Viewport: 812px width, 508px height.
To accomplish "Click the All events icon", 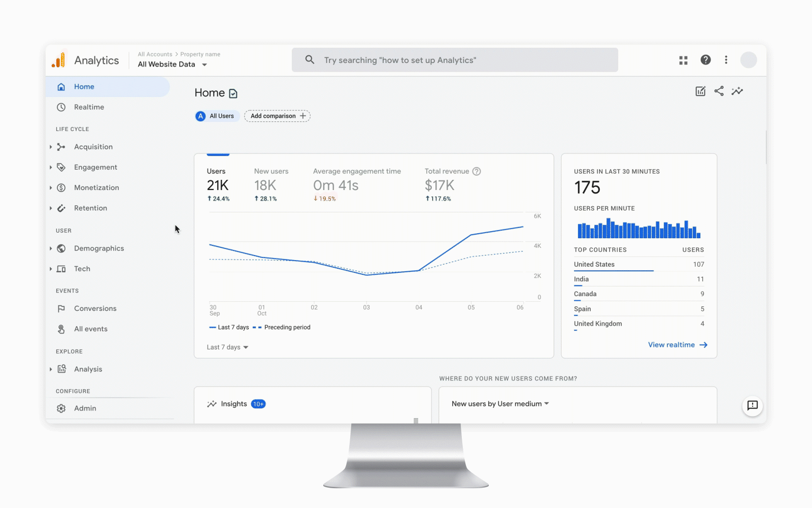I will click(61, 329).
